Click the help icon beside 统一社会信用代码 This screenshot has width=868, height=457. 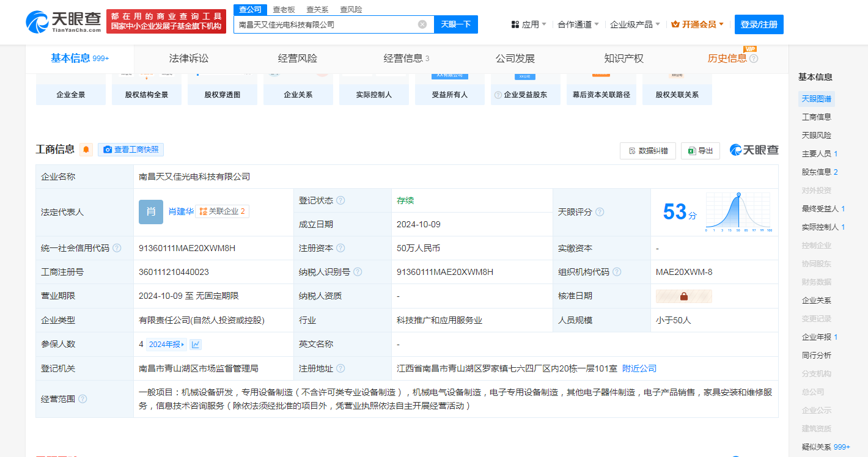(x=117, y=248)
